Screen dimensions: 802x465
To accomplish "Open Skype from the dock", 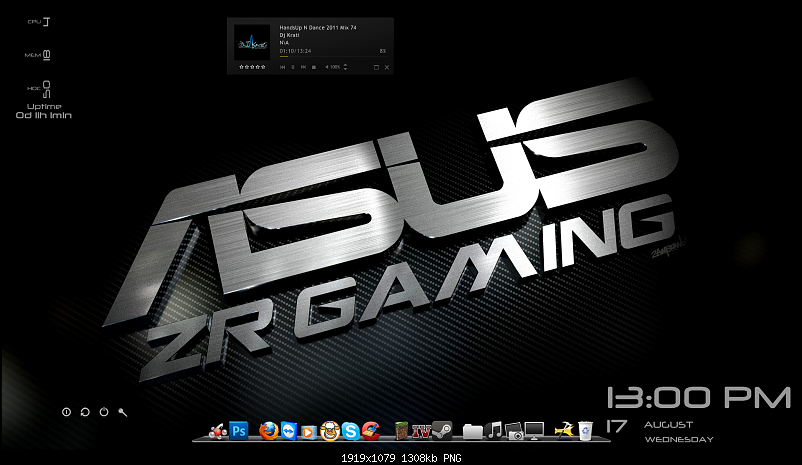I will [350, 431].
